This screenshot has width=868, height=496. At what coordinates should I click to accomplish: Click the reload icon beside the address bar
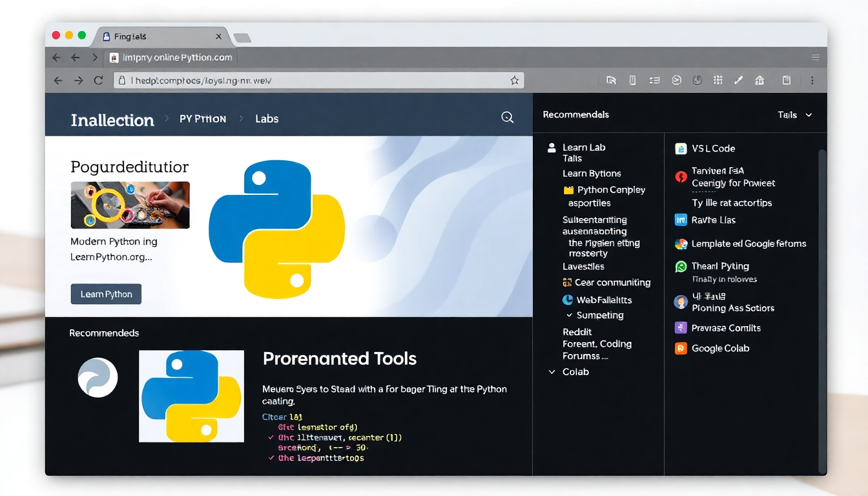[98, 81]
